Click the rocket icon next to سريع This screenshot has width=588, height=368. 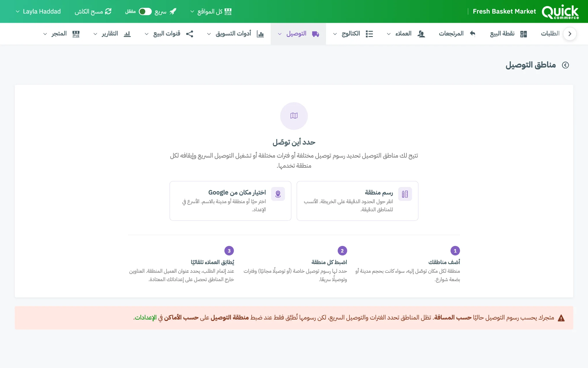(173, 12)
